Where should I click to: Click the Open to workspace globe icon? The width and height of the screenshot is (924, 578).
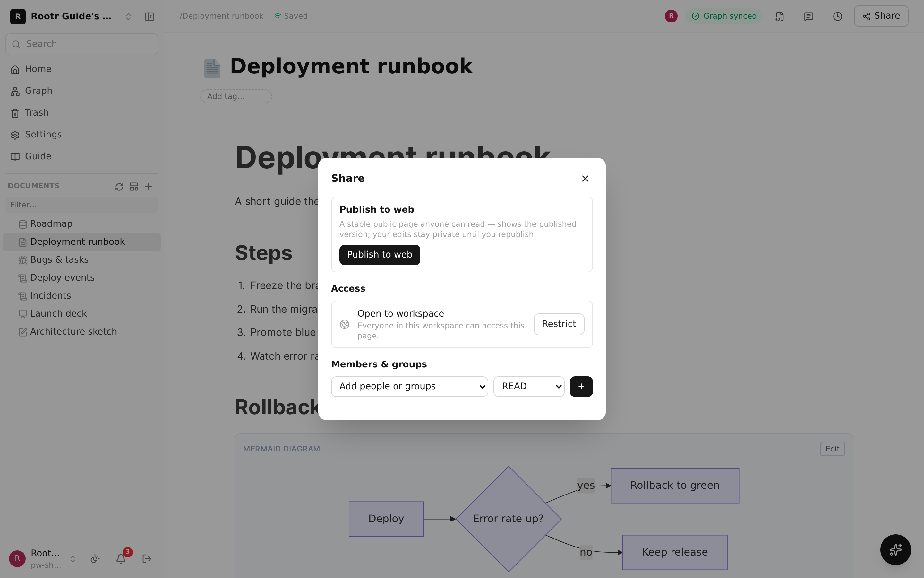click(344, 324)
